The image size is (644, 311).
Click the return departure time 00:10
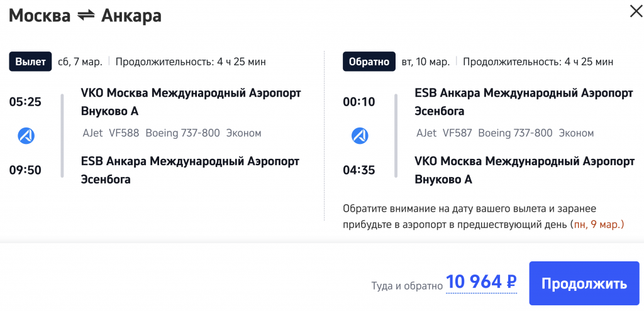(x=359, y=102)
